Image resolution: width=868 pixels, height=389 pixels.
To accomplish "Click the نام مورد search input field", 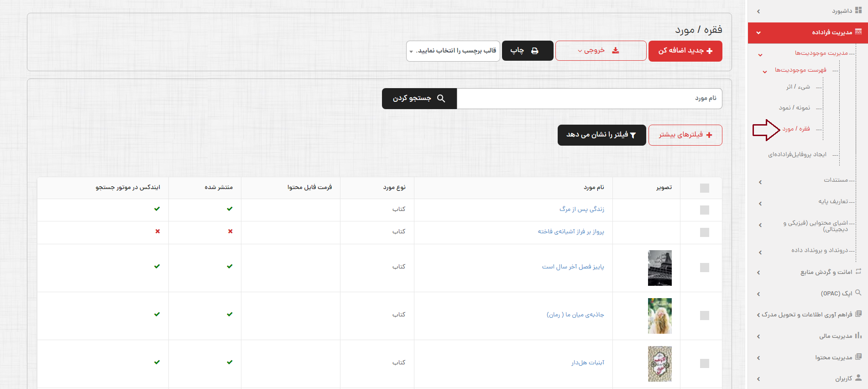I will [x=589, y=99].
